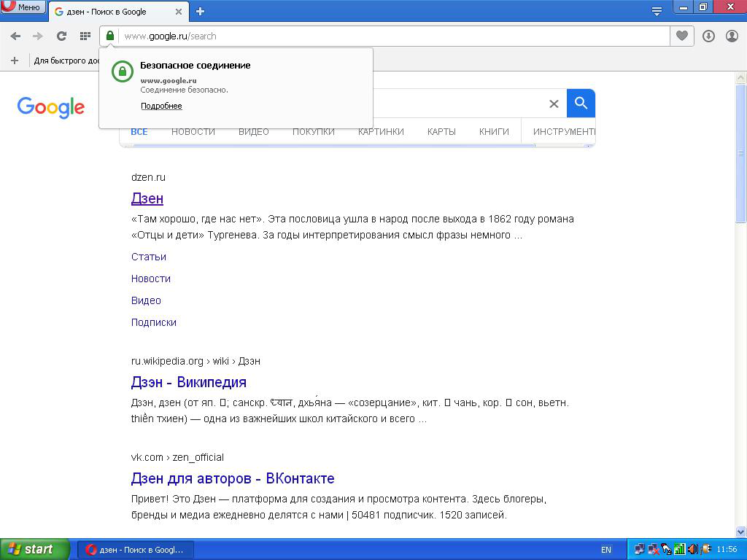Screen dimensions: 747x560
Task: Open 'Дзен для авторов - ВКонтакте' result
Action: tap(233, 478)
